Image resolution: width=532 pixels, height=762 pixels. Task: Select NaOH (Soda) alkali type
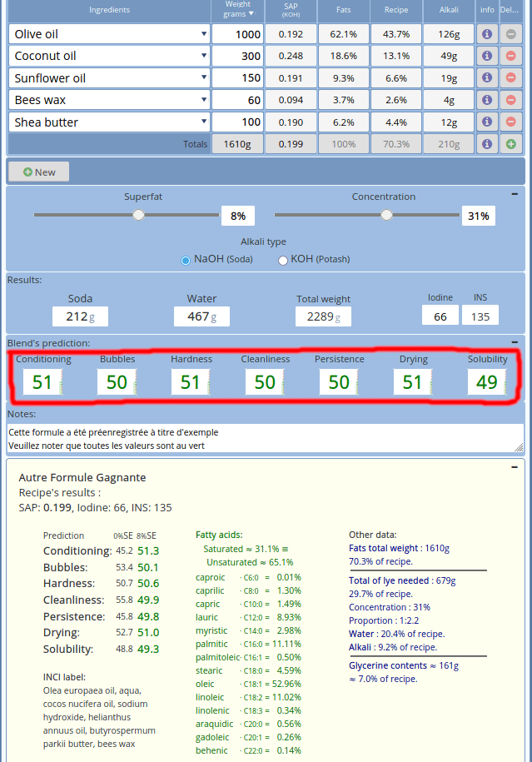click(186, 260)
